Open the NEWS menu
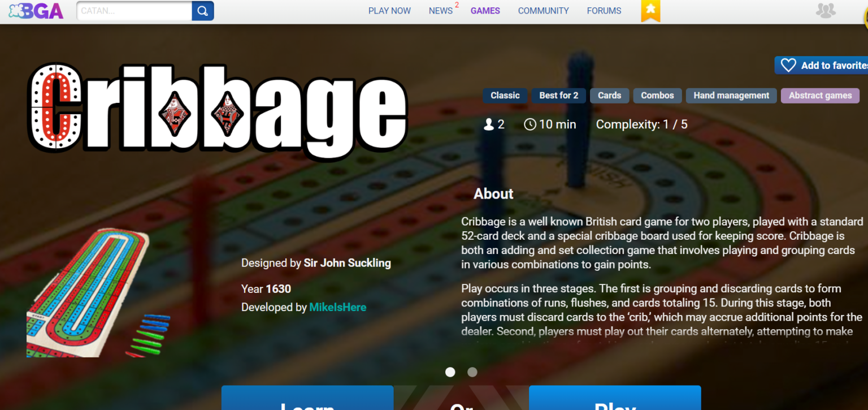The height and width of the screenshot is (410, 868). point(440,11)
